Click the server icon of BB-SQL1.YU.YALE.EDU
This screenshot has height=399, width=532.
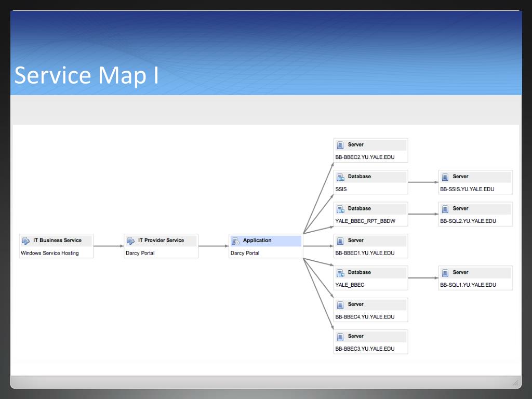coord(445,273)
